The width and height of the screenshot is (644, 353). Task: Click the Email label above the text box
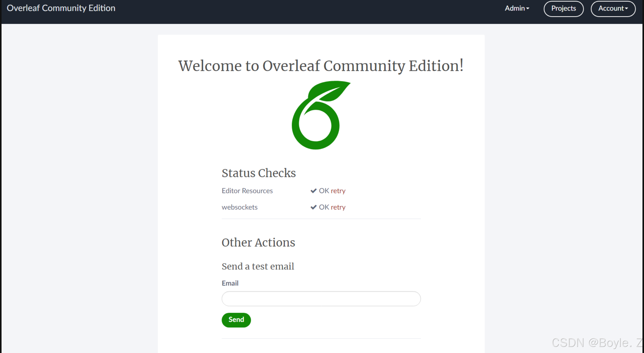coord(230,283)
